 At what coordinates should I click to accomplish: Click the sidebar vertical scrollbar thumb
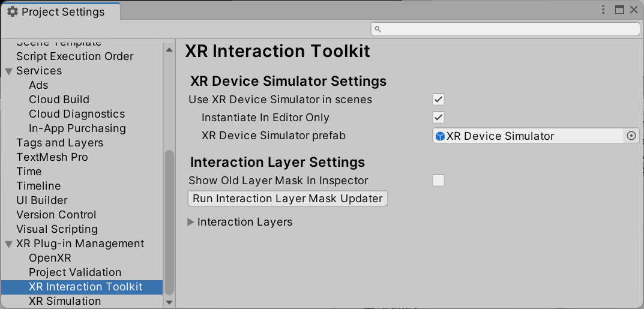[169, 222]
